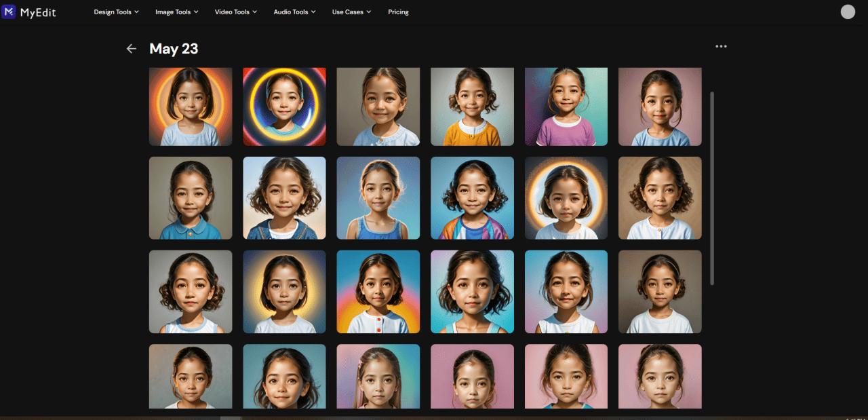Click the MyEdit logo icon

pos(9,12)
